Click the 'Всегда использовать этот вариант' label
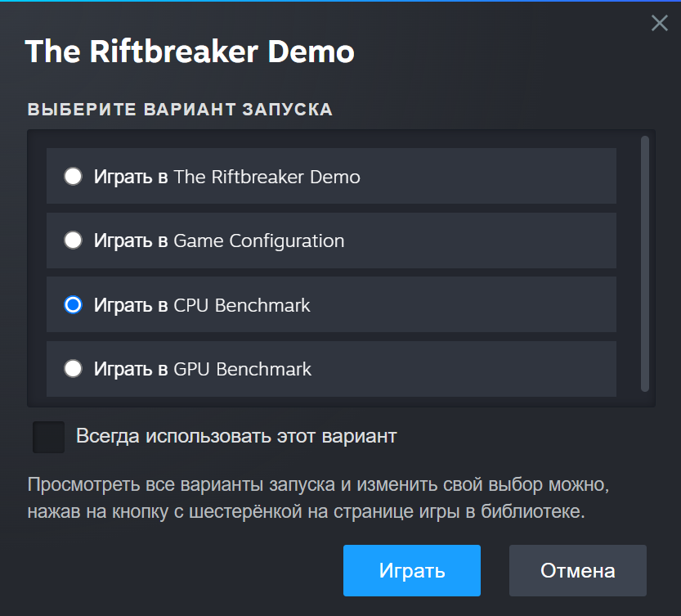Viewport: 681px width, 616px height. pos(237,436)
